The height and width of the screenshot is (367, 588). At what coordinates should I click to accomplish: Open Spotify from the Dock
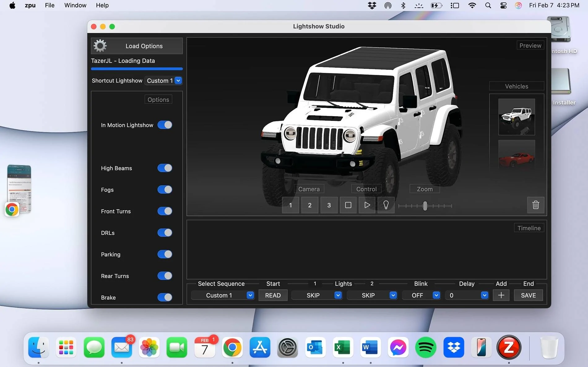(426, 347)
